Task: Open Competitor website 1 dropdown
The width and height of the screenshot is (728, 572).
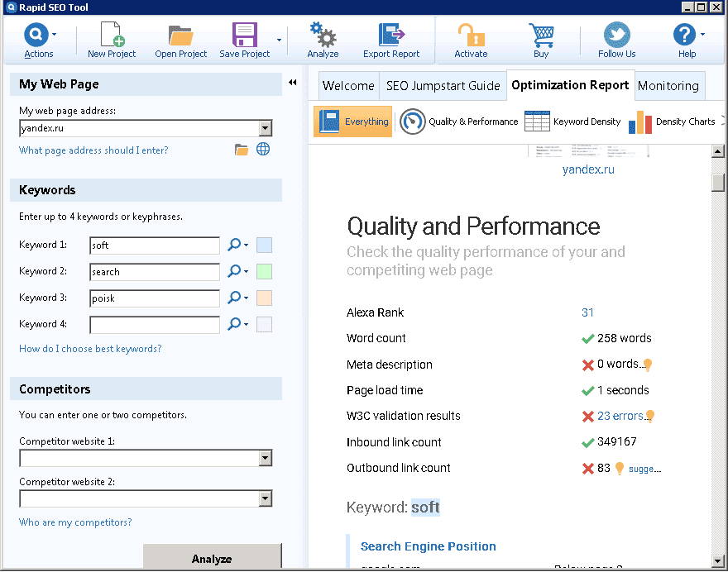Action: [265, 458]
